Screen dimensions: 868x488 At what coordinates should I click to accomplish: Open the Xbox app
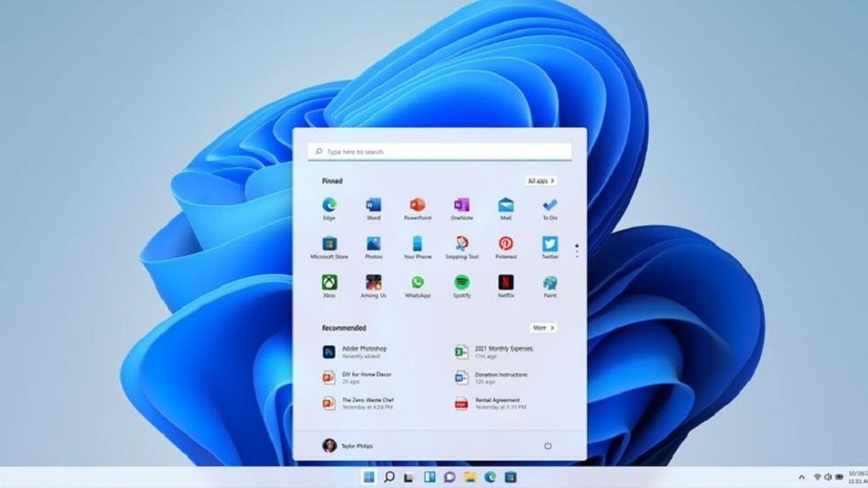pyautogui.click(x=329, y=286)
